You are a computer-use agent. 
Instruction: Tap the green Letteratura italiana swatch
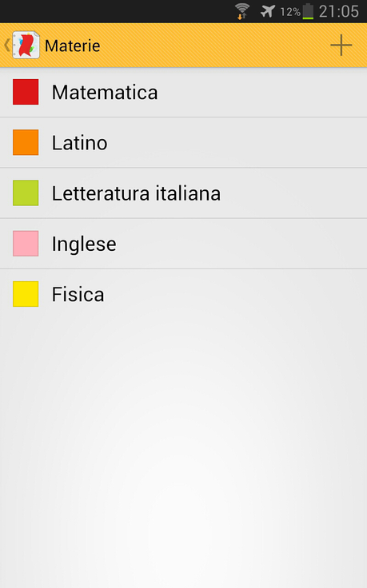pos(26,193)
